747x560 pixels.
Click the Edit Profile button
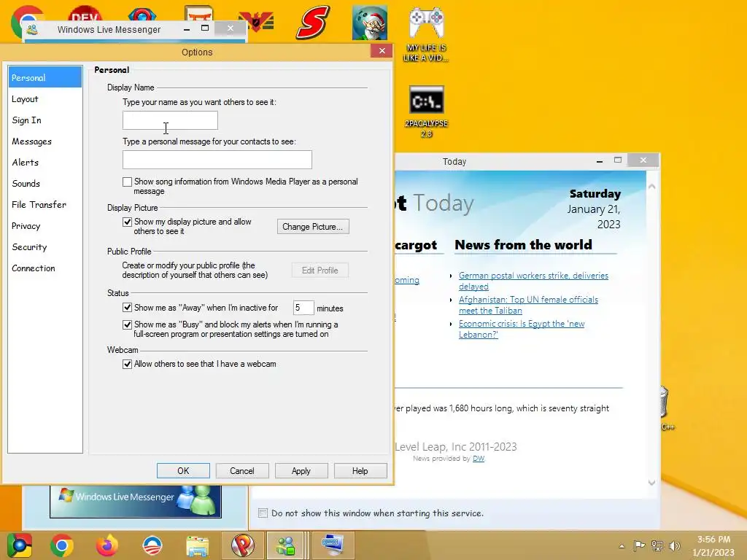(320, 271)
